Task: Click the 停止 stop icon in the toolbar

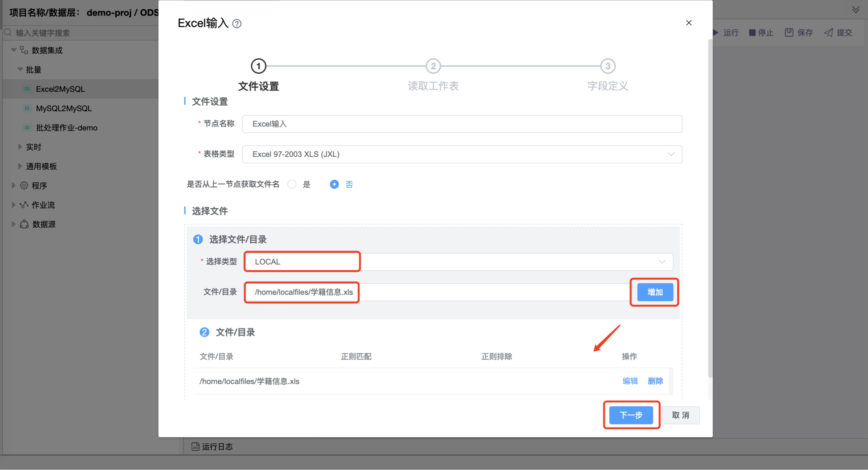Action: coord(752,33)
